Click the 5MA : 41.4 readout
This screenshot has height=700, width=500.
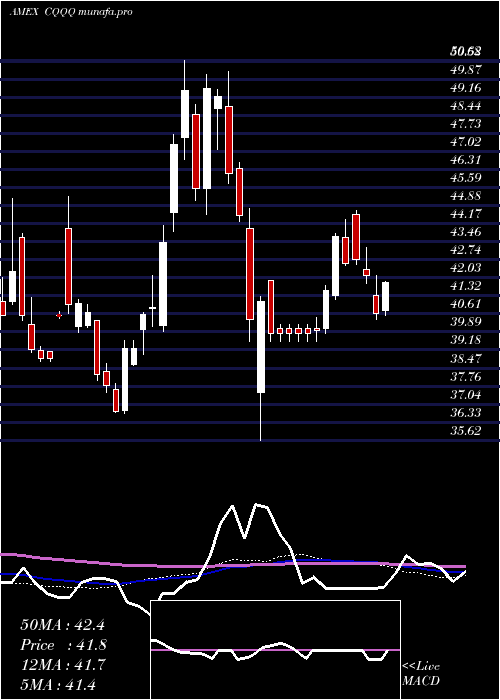pos(58,685)
